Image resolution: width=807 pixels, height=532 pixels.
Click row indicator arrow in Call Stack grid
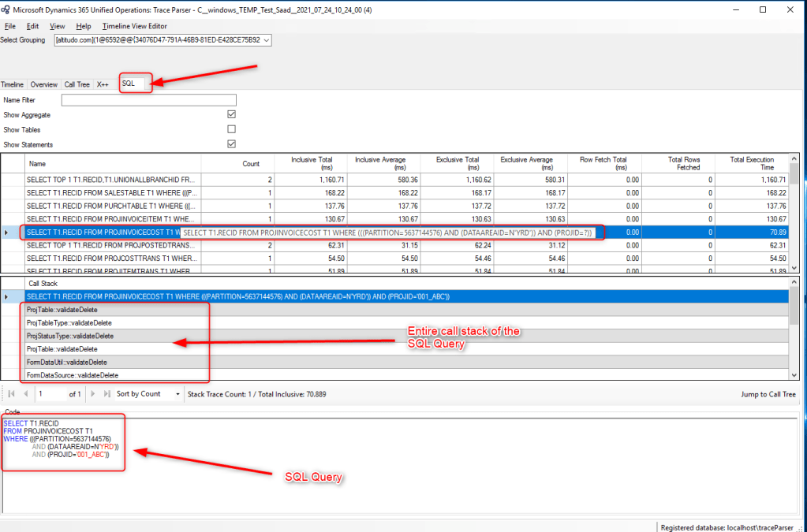point(7,296)
